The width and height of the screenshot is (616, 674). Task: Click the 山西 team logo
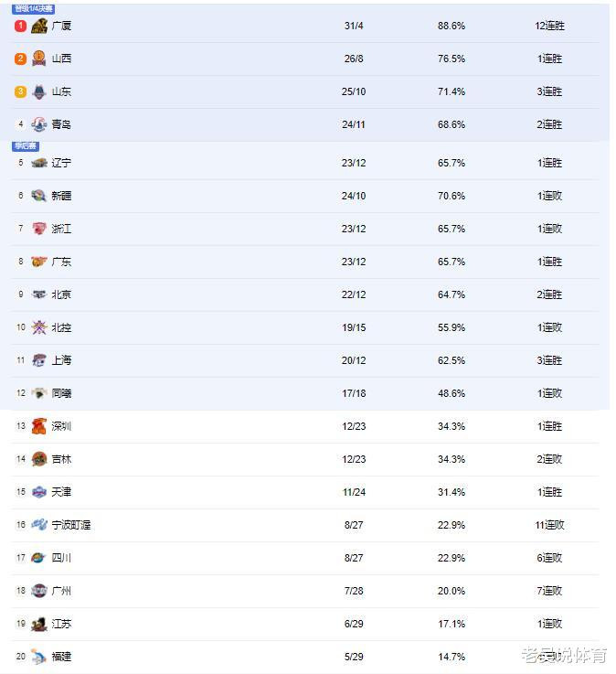(x=38, y=59)
